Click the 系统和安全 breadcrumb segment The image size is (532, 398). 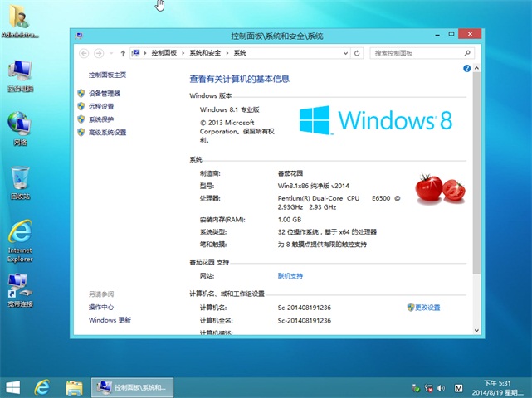click(204, 52)
